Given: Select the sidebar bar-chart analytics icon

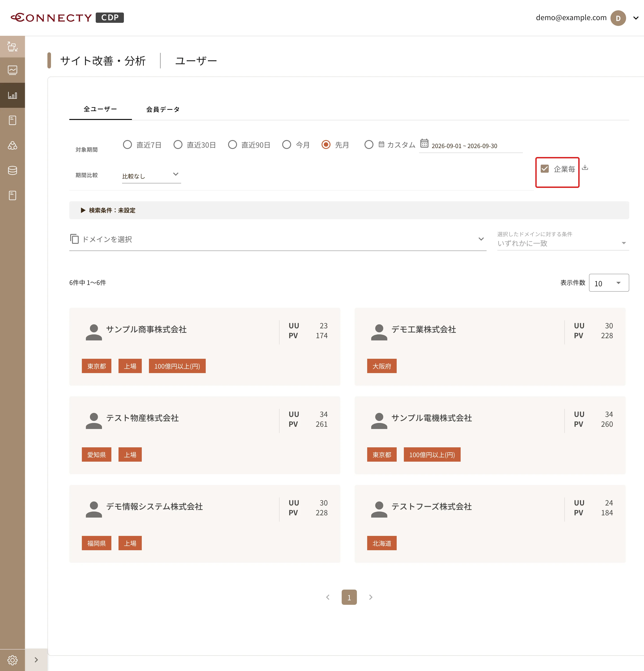Looking at the screenshot, I should [x=12, y=95].
